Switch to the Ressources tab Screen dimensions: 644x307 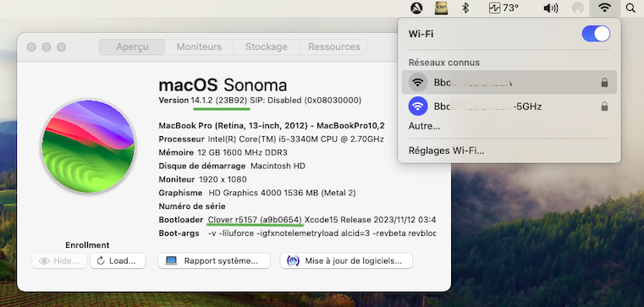(x=334, y=47)
